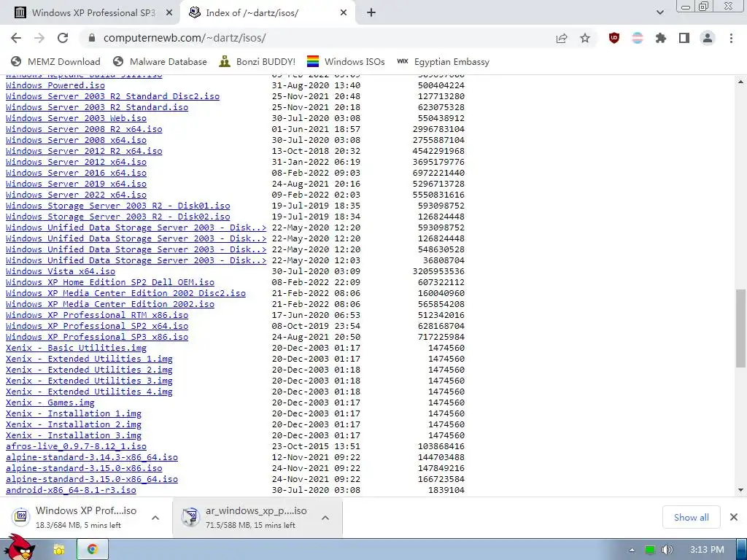Screen dimensions: 747x560
Task: Expand options for ar_windows_xp_p....iso download
Action: click(x=325, y=518)
